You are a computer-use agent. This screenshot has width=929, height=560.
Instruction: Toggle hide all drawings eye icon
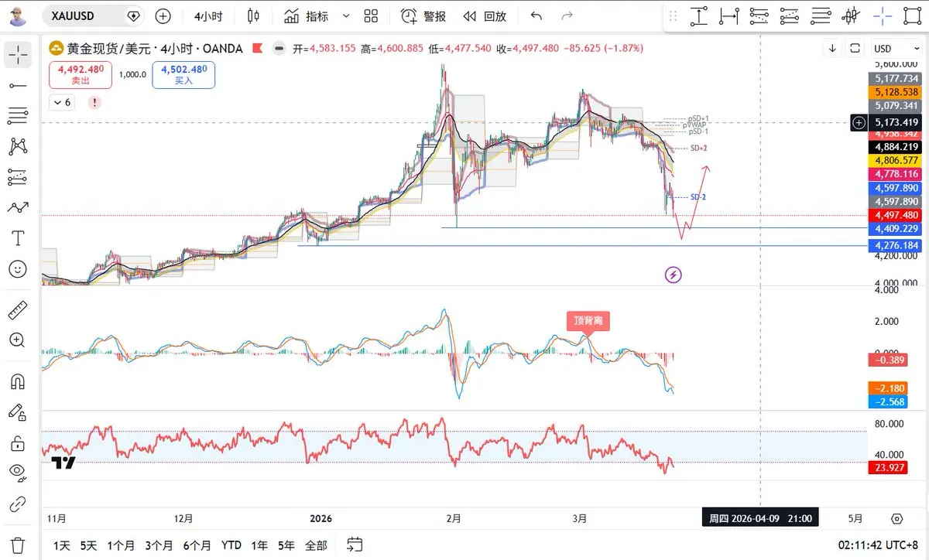[19, 473]
